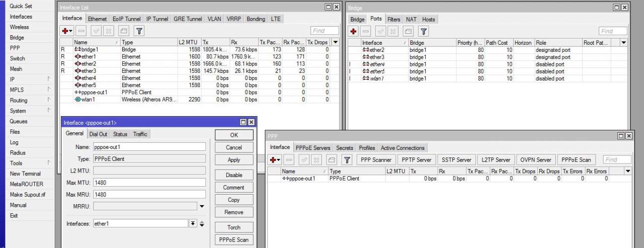
Task: Click comment icon in Bridge toolbar
Action: click(x=409, y=31)
